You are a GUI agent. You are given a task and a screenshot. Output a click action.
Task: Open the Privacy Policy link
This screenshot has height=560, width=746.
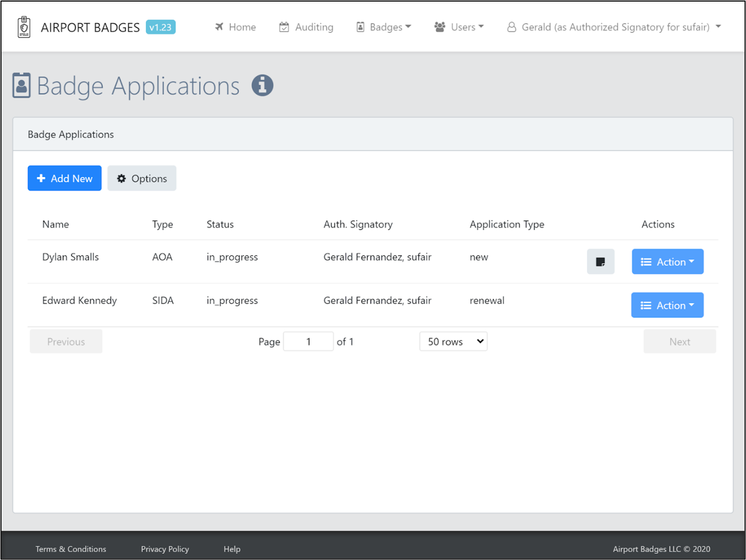165,549
